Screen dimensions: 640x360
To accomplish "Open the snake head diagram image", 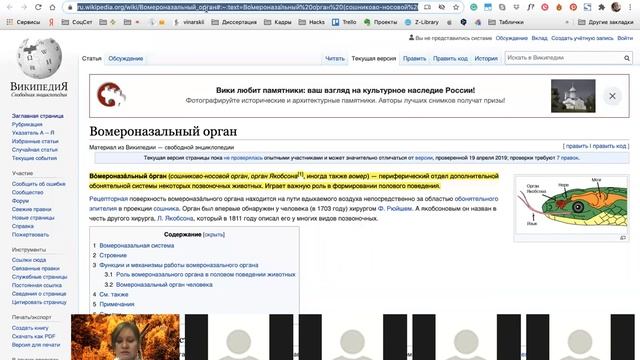I will click(571, 205).
